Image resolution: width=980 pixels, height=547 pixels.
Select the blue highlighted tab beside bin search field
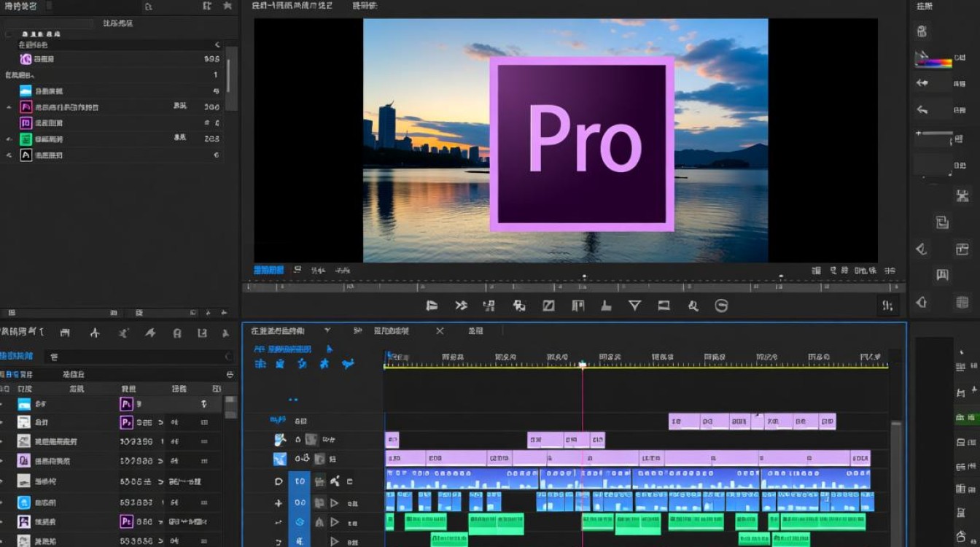click(16, 356)
